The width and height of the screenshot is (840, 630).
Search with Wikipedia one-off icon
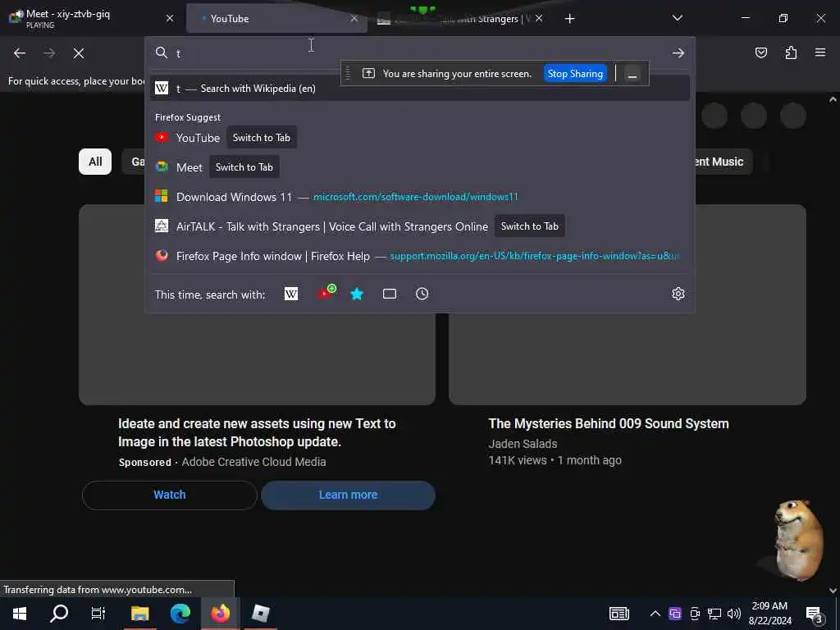tap(291, 294)
